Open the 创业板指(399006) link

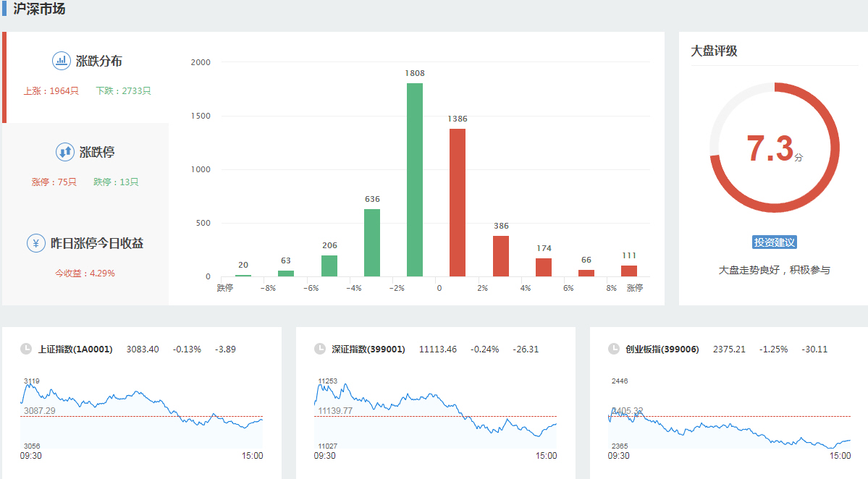click(x=662, y=349)
